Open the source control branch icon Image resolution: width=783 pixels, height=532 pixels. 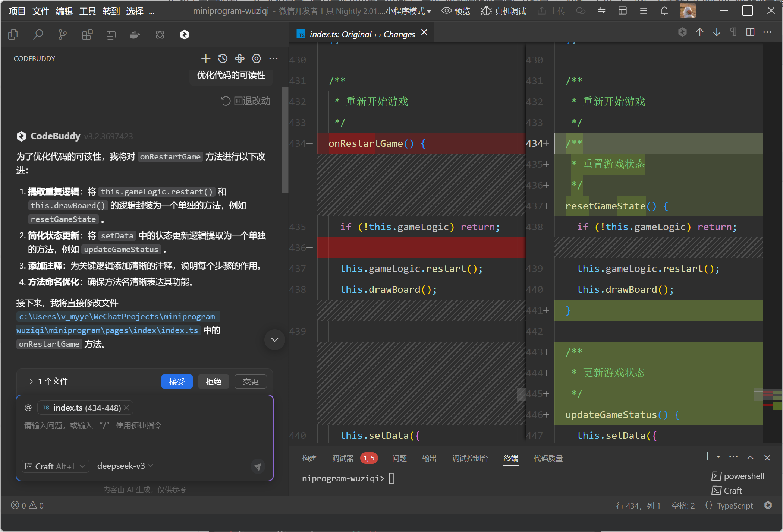coord(62,35)
